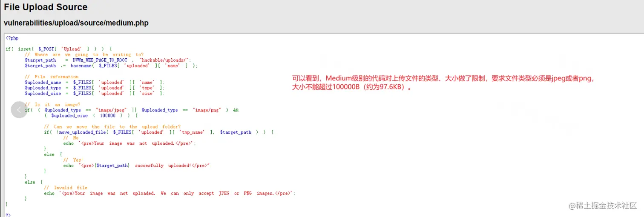Image resolution: width=644 pixels, height=217 pixels.
Task: Click the closing ?> tag
Action: click(8, 215)
